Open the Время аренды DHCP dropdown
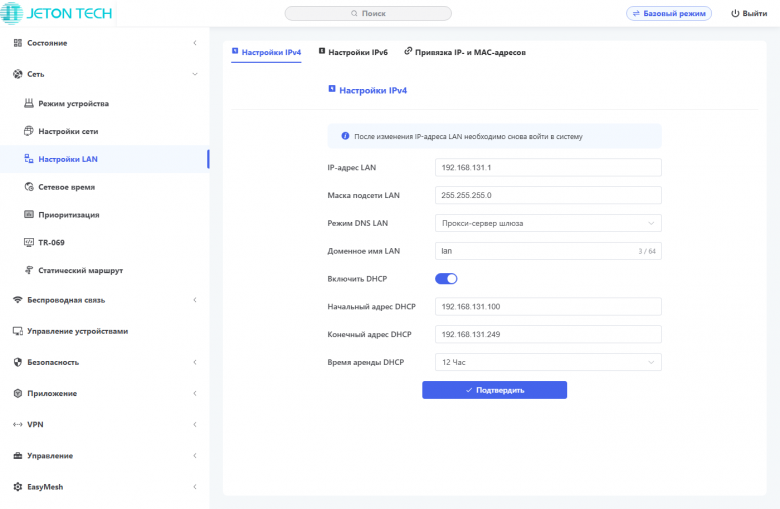780x509 pixels. click(549, 362)
